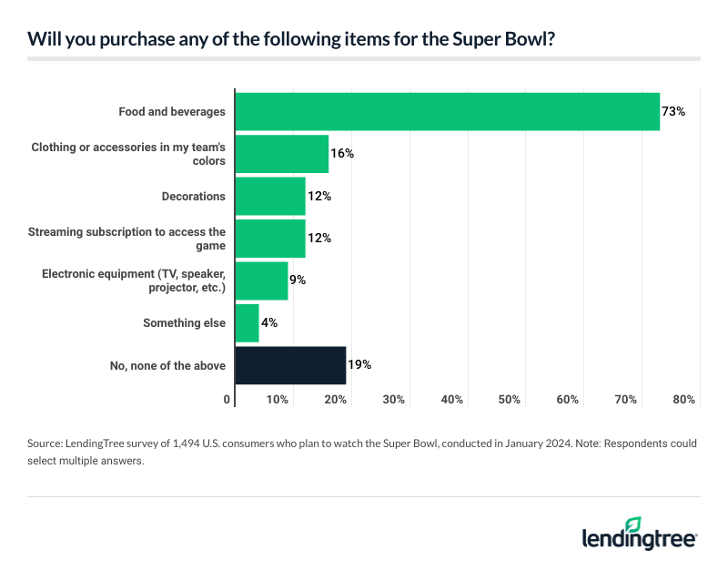The height and width of the screenshot is (571, 728).
Task: Select the Electronic equipment bar
Action: (261, 280)
